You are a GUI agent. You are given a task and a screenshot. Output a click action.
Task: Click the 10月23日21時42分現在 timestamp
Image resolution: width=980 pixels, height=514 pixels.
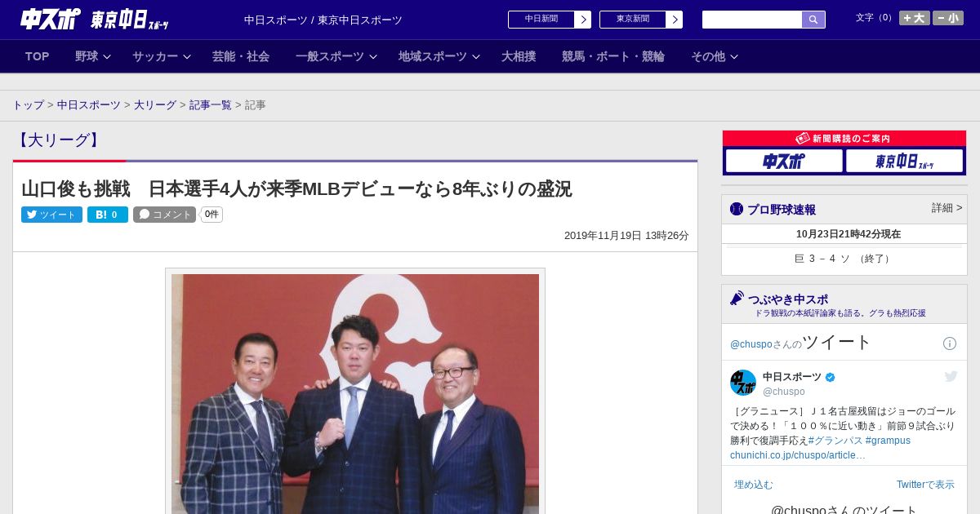[849, 234]
